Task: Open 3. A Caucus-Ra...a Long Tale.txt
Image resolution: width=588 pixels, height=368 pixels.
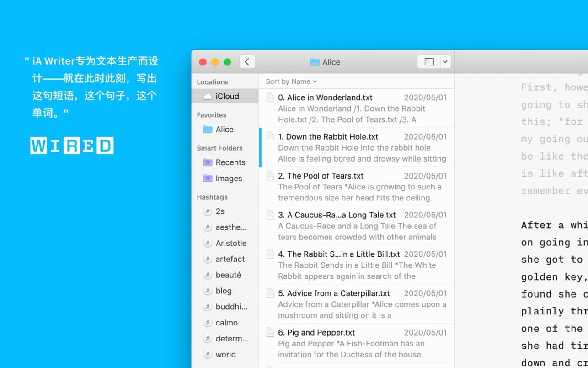Action: pos(357,226)
